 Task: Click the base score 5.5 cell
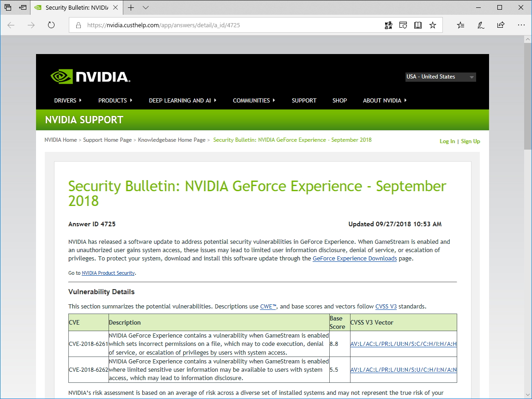339,370
